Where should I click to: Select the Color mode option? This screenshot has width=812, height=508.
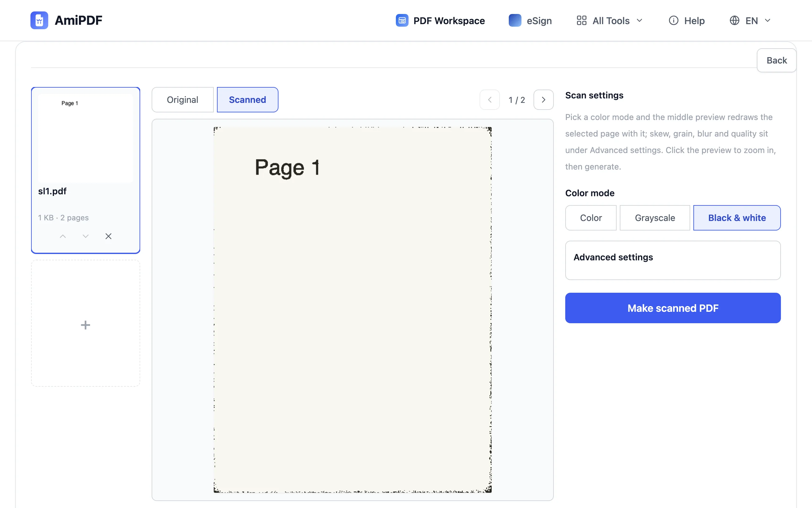[591, 218]
